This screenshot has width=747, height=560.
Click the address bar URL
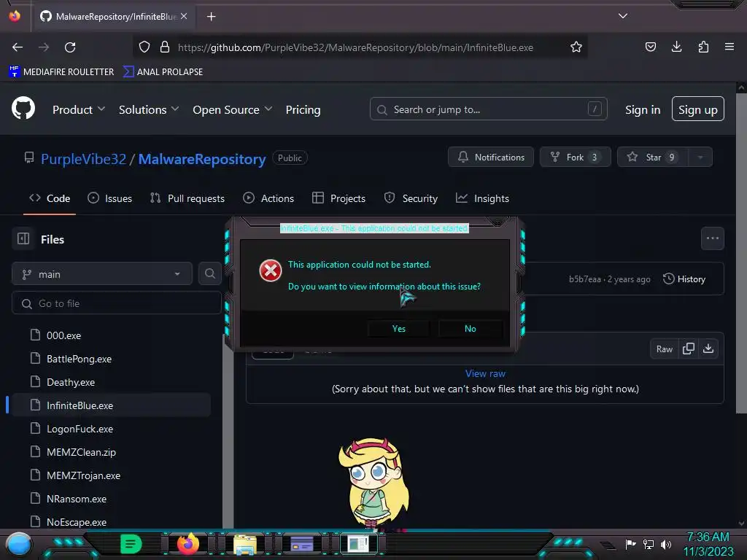pyautogui.click(x=355, y=47)
